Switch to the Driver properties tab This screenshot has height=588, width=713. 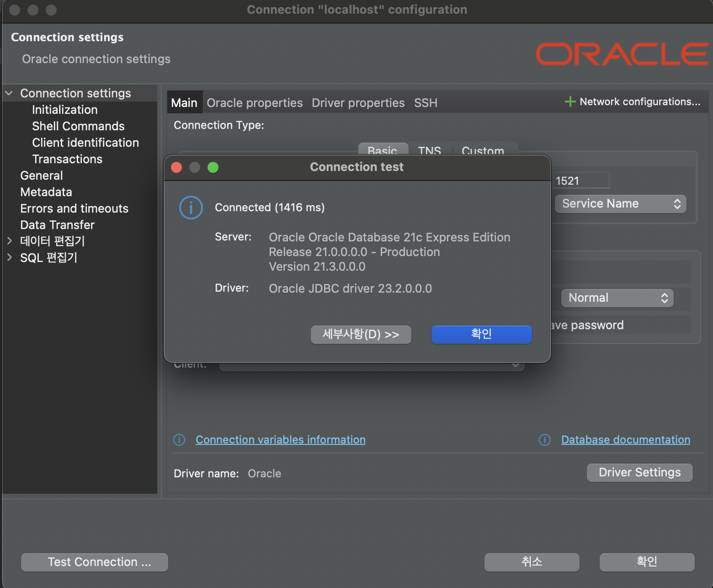point(358,103)
